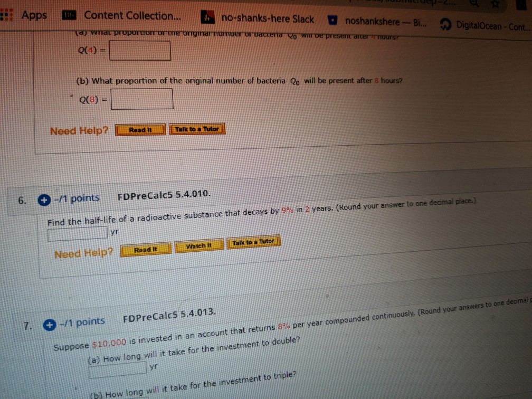The image size is (532, 399).
Task: Select the noshankshere — Bi... bookmark entry
Action: pyautogui.click(x=375, y=20)
